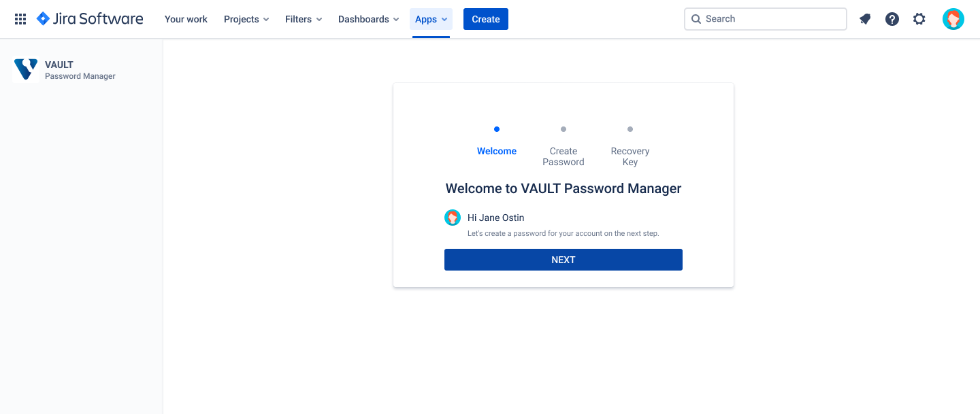980x414 pixels.
Task: Open notifications via the bell icon
Action: 864,18
